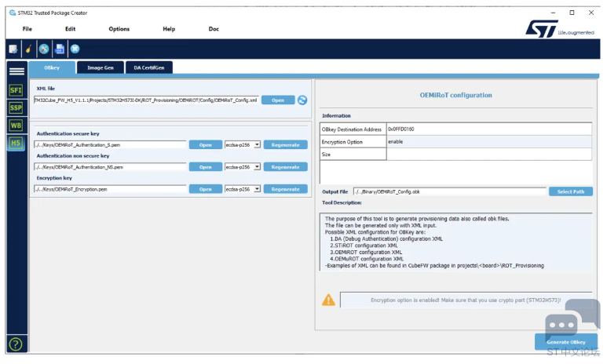Switch to the Image Gen tab
The width and height of the screenshot is (607, 364).
101,67
